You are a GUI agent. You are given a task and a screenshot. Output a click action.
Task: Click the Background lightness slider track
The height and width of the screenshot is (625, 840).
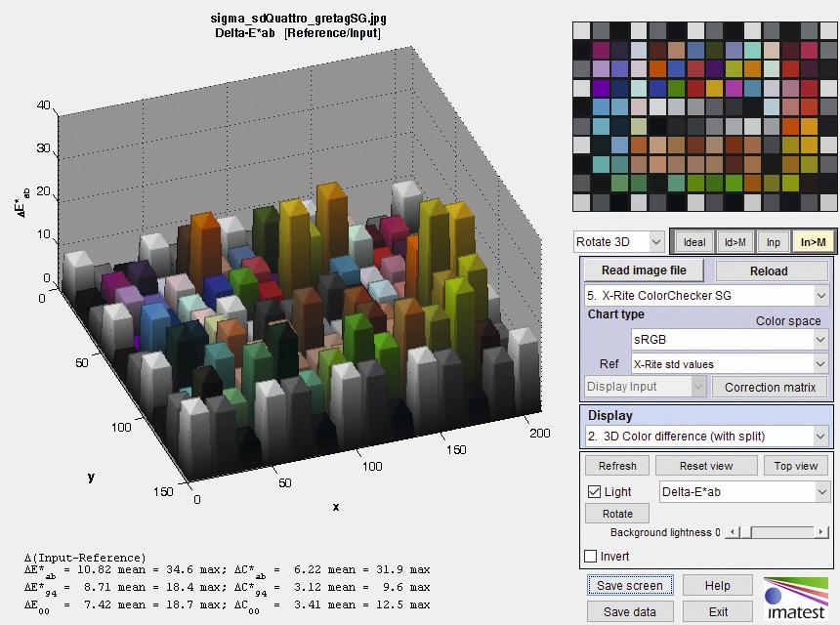pyautogui.click(x=777, y=532)
